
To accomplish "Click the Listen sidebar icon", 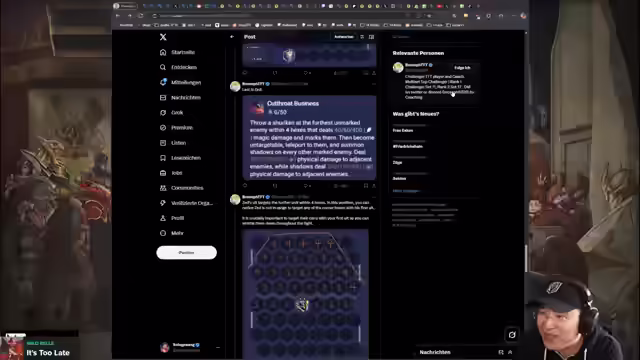I will [163, 143].
